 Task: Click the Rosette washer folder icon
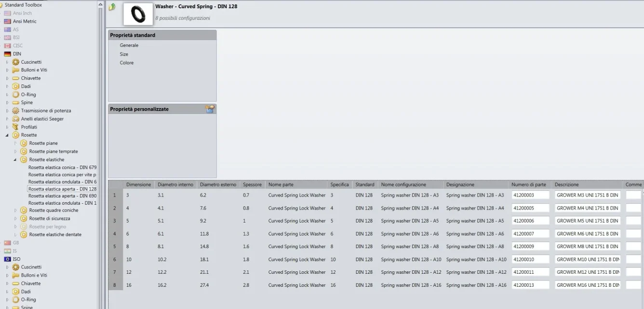pyautogui.click(x=15, y=135)
